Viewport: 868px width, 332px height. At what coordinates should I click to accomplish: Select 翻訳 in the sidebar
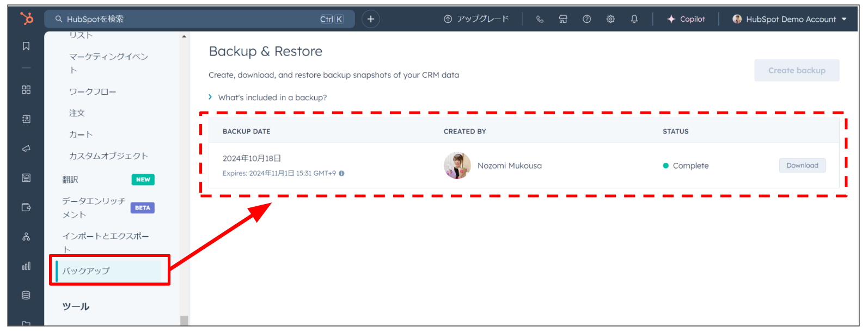[x=70, y=180]
